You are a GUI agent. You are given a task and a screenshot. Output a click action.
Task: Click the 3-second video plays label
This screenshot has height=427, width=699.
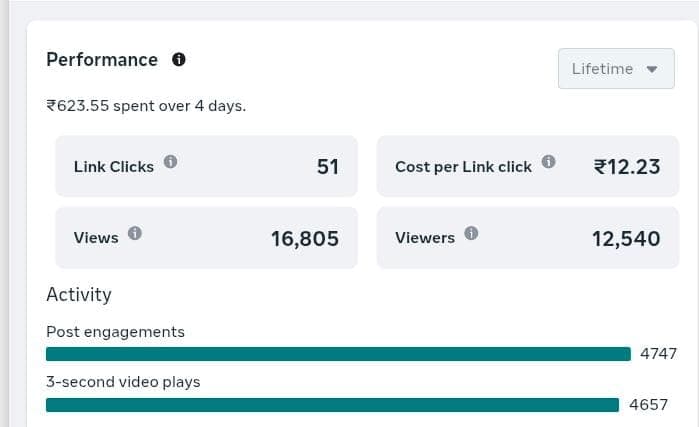coord(123,382)
